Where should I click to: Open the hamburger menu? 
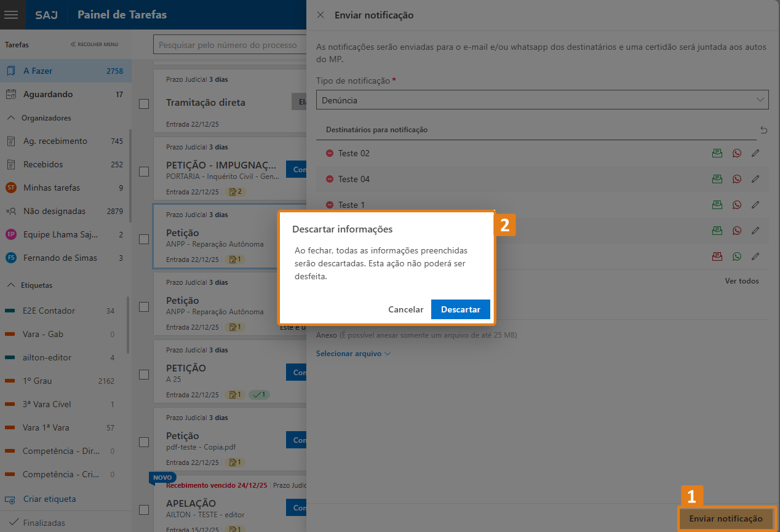click(x=12, y=15)
